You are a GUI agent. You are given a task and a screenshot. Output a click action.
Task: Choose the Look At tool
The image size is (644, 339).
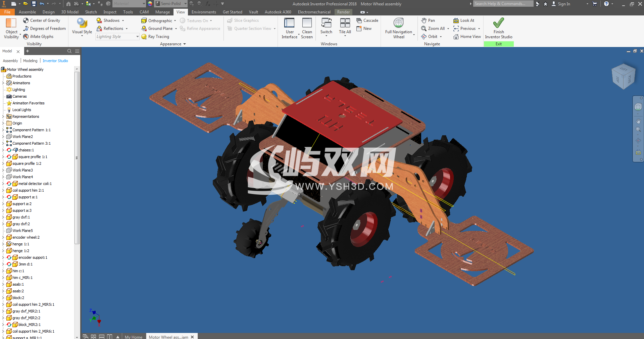[x=464, y=20]
